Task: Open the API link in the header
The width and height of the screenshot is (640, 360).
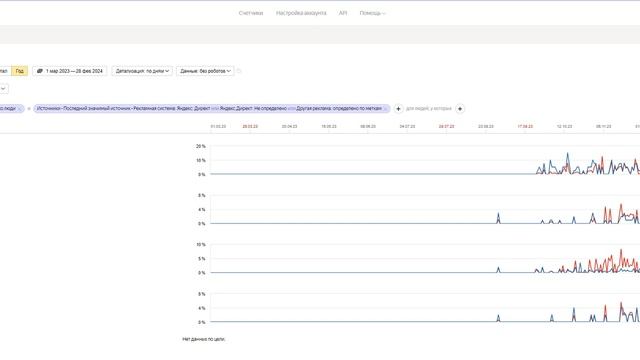Action: 343,13
